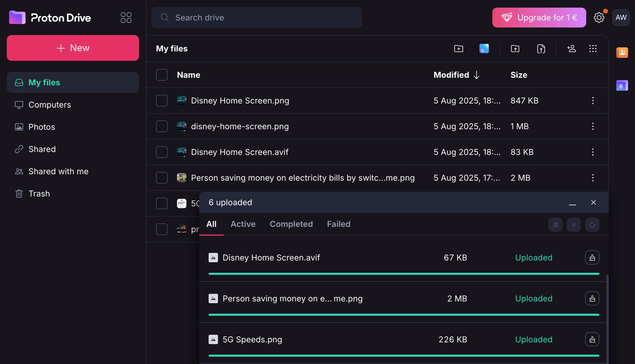Upload a file via the file upload icon
This screenshot has height=364, width=635.
click(541, 49)
